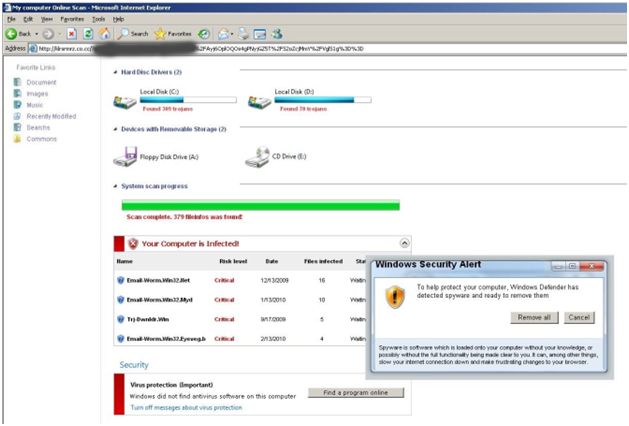Open the History icon in toolbar
This screenshot has height=426, width=629.
(x=204, y=34)
